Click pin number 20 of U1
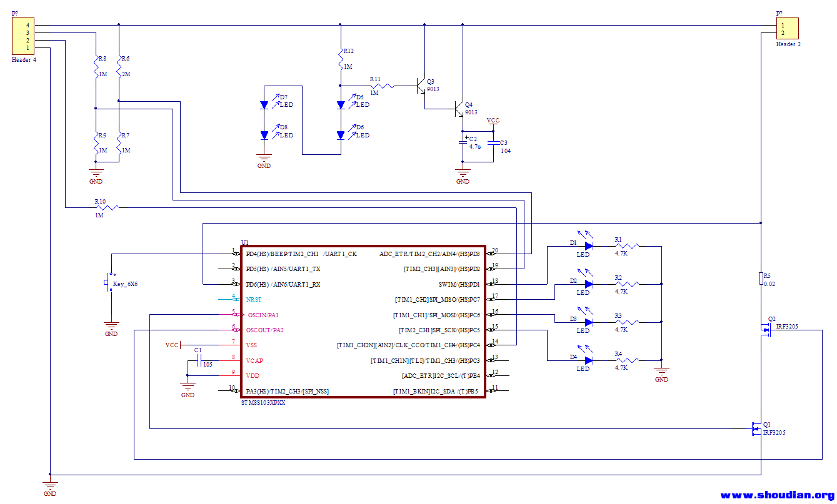 [495, 250]
